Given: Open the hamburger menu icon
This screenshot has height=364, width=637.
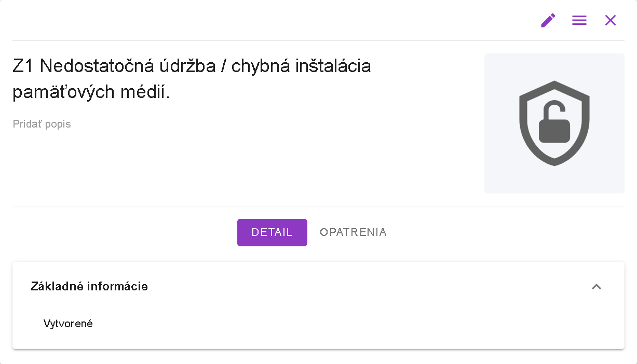Looking at the screenshot, I should (x=579, y=21).
